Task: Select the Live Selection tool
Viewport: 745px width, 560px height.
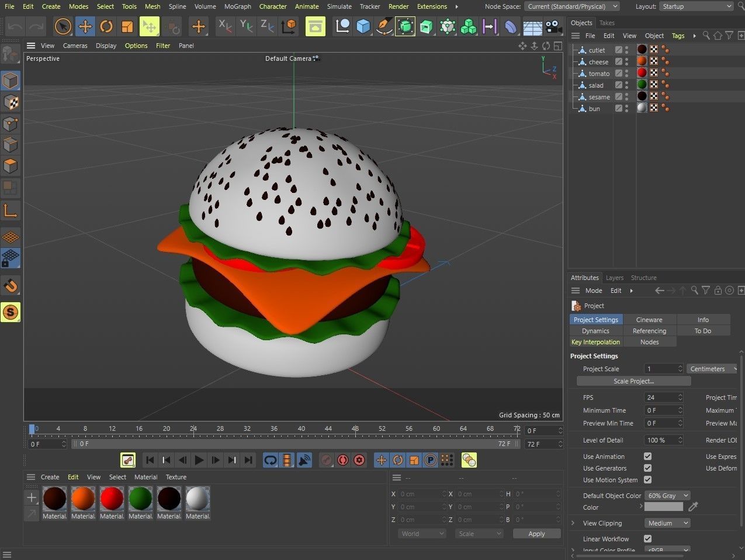Action: (x=63, y=26)
